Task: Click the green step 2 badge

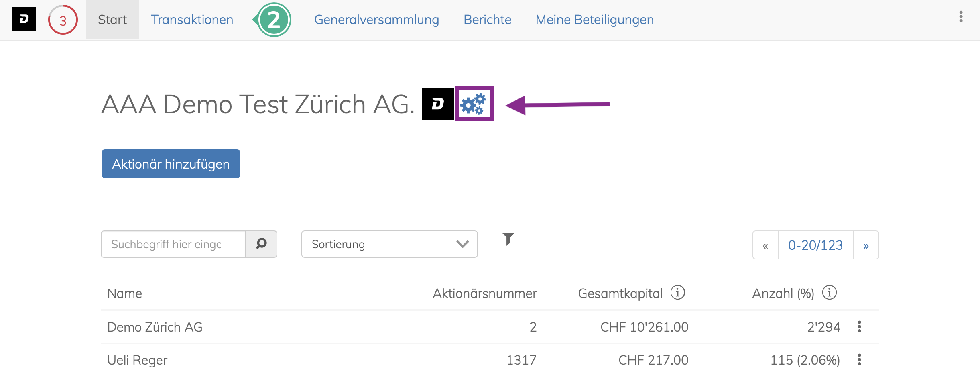Action: pyautogui.click(x=274, y=20)
